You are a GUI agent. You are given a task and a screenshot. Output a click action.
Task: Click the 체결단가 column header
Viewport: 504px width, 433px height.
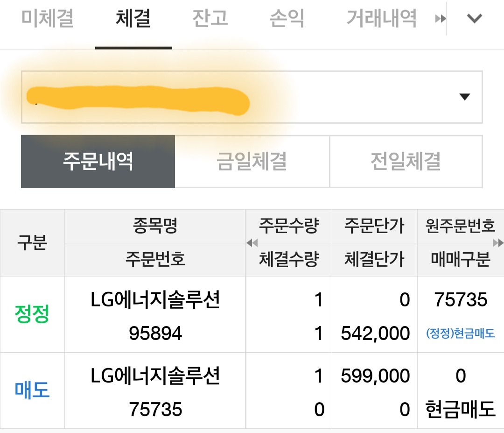point(374,260)
